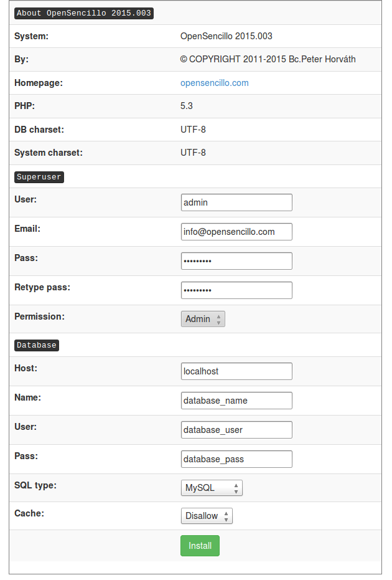392x580 pixels.
Task: Focus the database_pass input field
Action: [236, 459]
